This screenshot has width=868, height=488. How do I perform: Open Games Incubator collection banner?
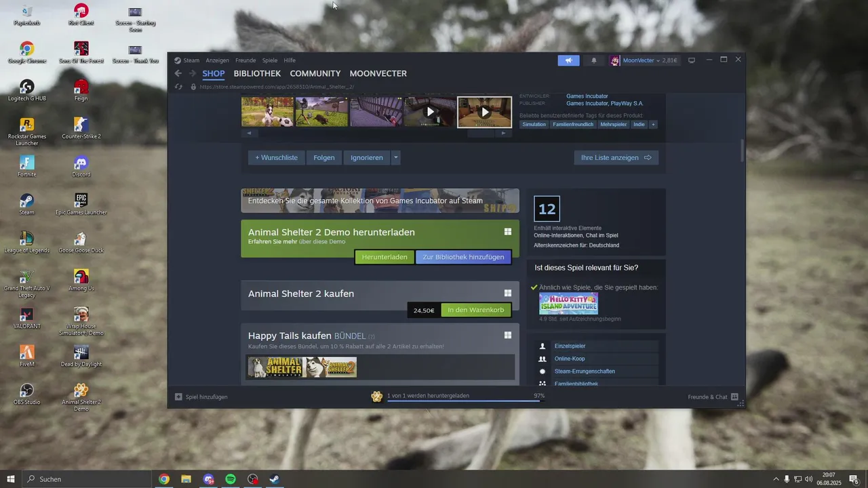coord(380,201)
